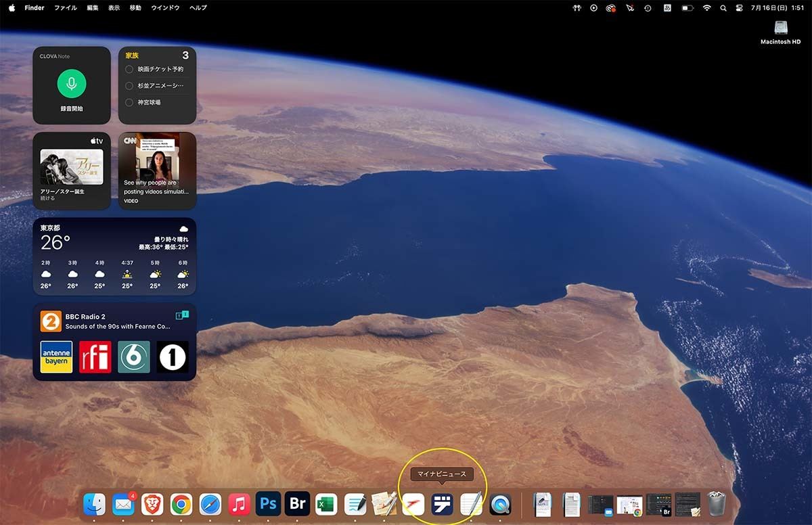Launch Photoshop from the Dock
This screenshot has height=525, width=812.
tap(269, 504)
